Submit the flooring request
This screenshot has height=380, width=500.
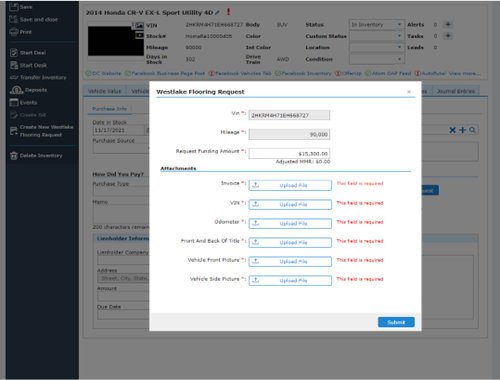coord(396,322)
